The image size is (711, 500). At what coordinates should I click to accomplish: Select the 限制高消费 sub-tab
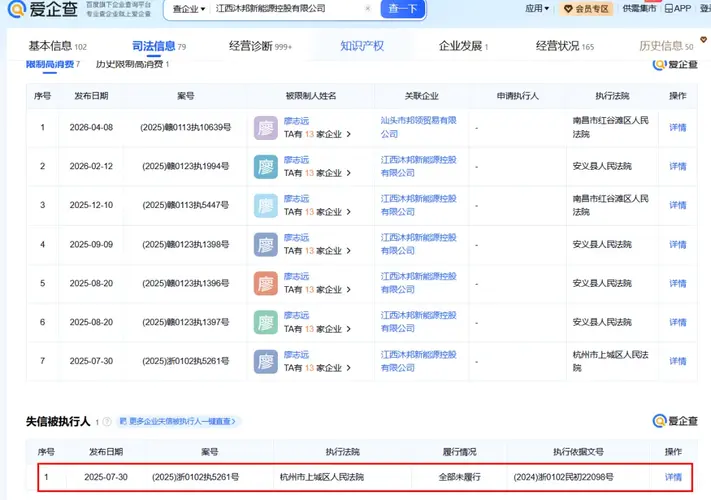(53, 64)
